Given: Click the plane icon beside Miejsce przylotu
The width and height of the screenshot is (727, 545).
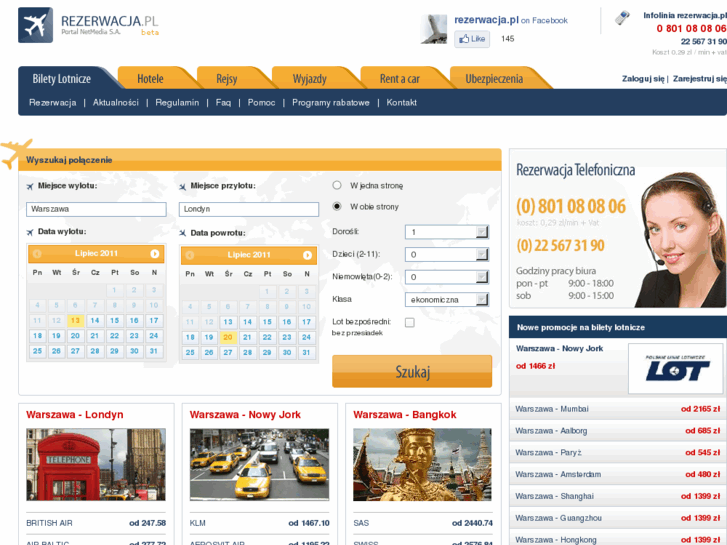Looking at the screenshot, I should click(x=182, y=186).
